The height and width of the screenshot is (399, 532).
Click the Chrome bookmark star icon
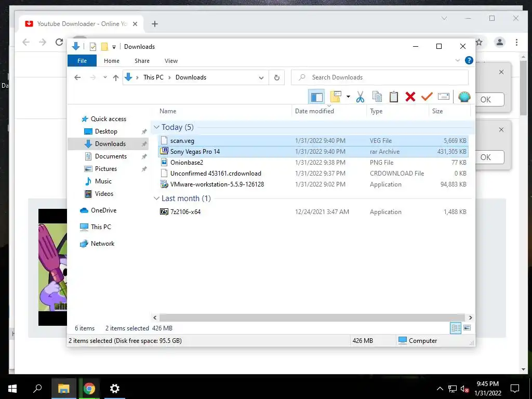[x=479, y=42]
